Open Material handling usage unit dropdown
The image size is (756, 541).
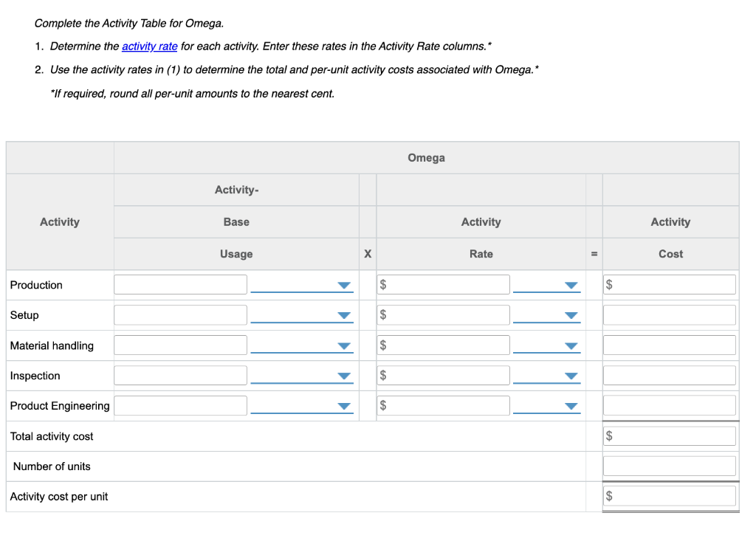coord(301,346)
